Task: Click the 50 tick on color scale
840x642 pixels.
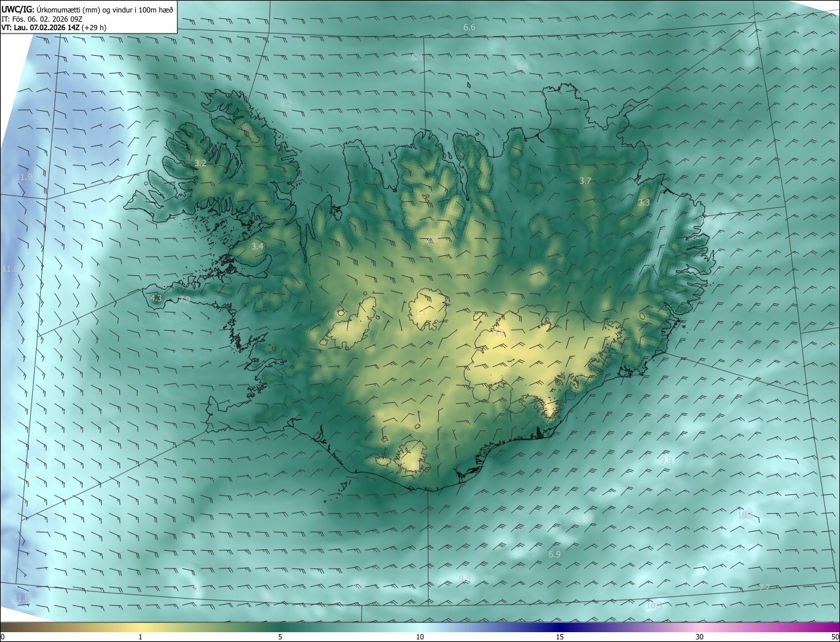Action: pos(835,637)
